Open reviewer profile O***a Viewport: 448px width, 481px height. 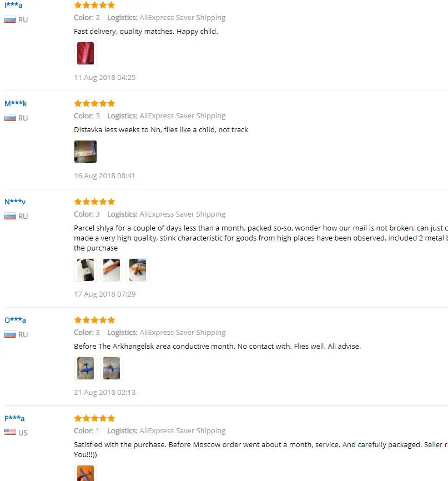(15, 320)
